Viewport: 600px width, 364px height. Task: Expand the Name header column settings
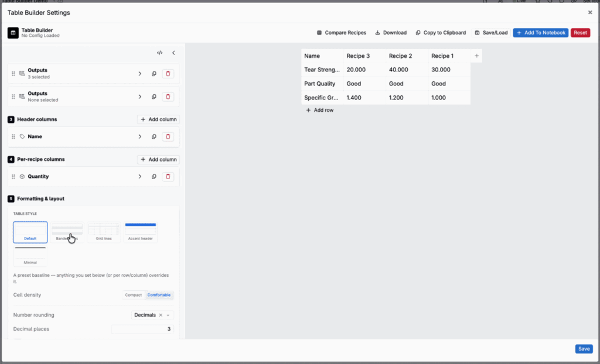coord(139,136)
